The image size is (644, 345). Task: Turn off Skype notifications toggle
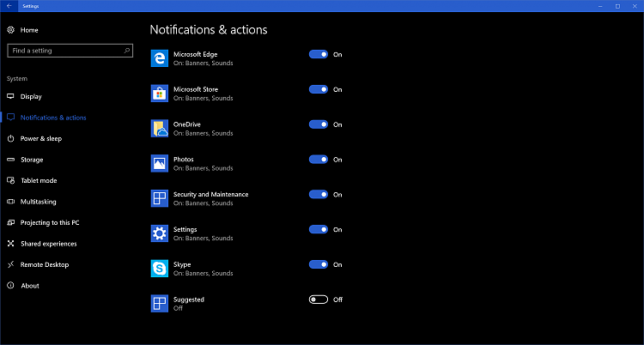pos(319,264)
